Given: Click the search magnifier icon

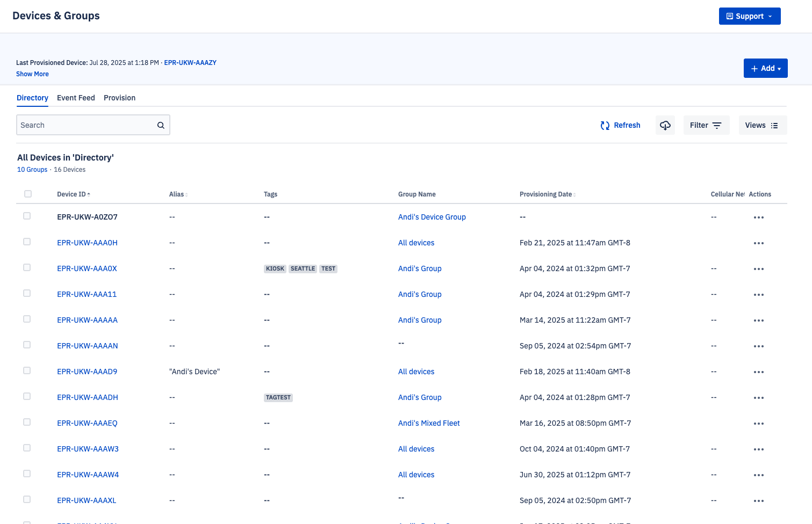Looking at the screenshot, I should (161, 125).
